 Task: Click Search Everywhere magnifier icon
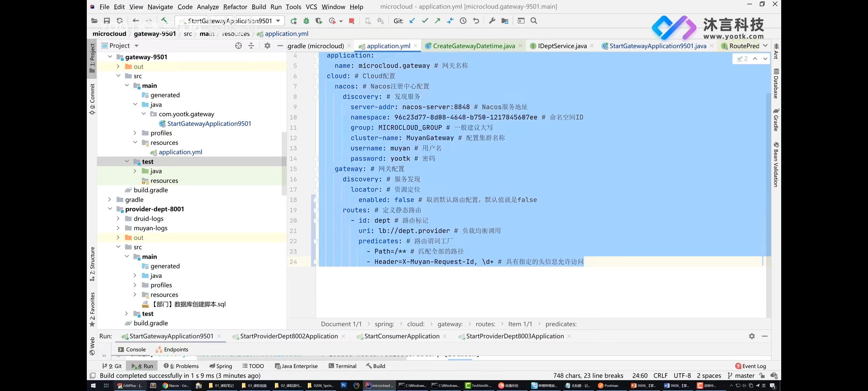534,21
